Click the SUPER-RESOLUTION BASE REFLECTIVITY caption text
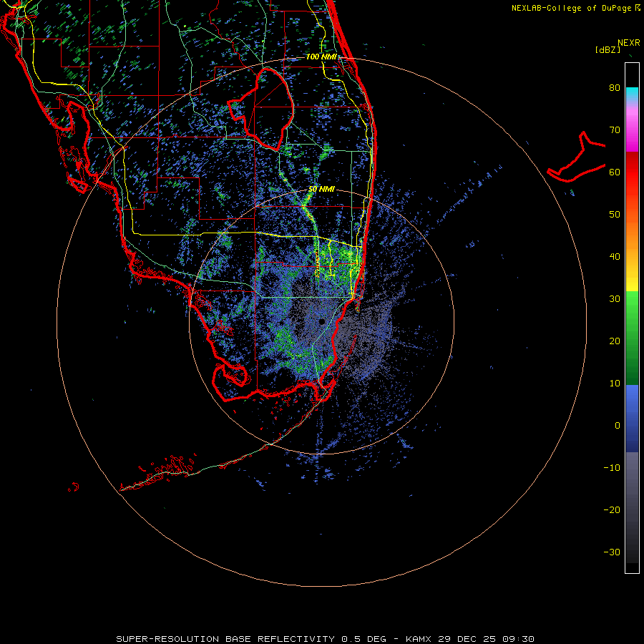The height and width of the screenshot is (644, 644). (225, 639)
